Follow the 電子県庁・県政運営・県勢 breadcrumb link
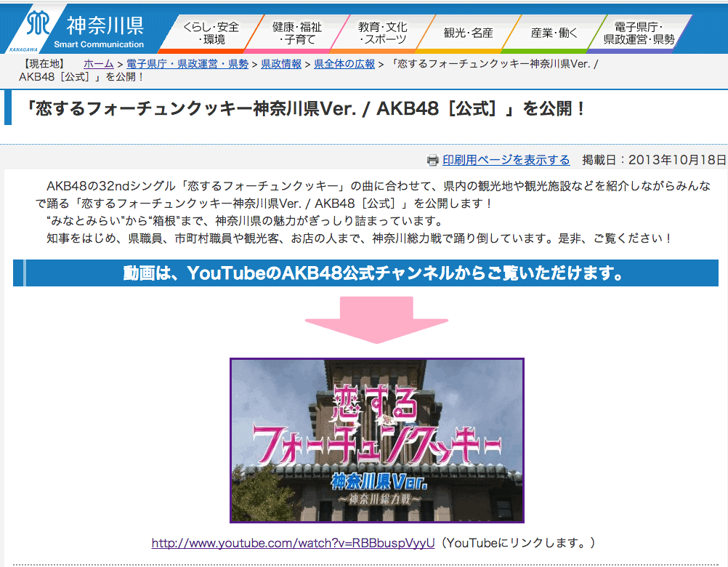This screenshot has height=567, width=728. 187,64
